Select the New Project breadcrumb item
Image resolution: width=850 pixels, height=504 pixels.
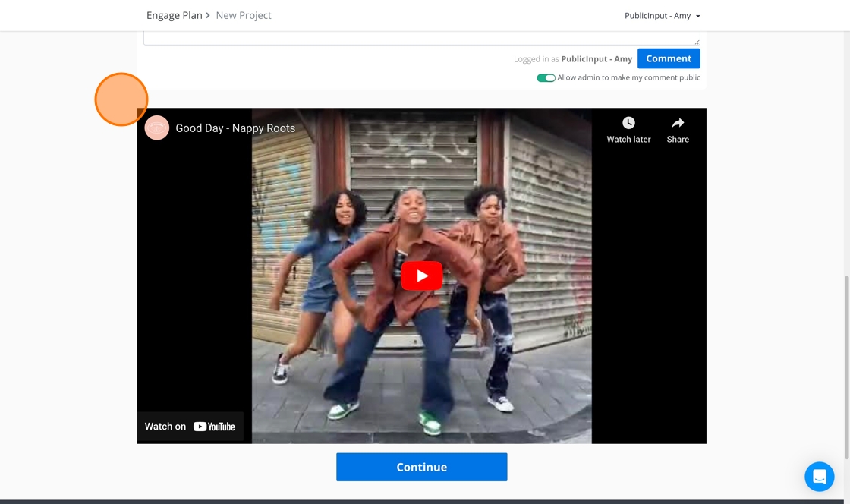244,15
